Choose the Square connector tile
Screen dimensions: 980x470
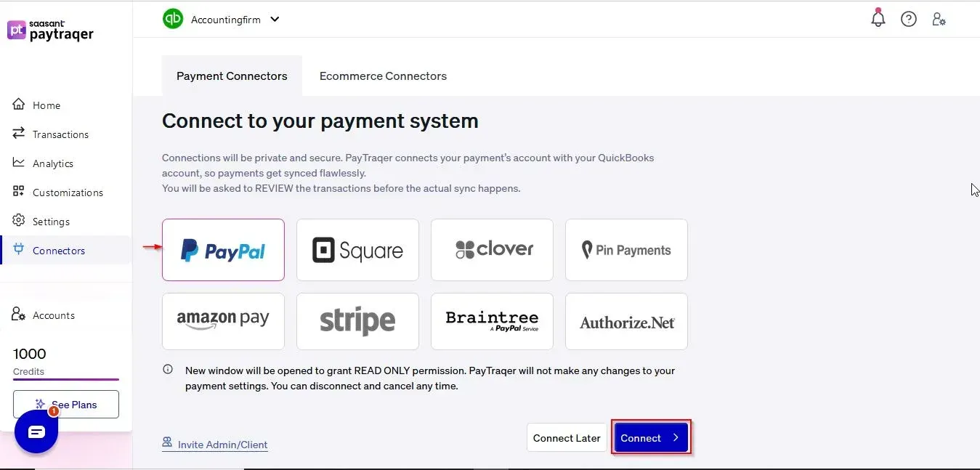point(357,250)
